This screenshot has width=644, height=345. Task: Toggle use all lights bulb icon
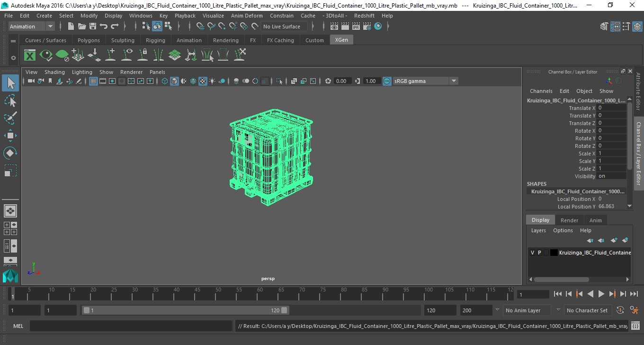pos(212,81)
